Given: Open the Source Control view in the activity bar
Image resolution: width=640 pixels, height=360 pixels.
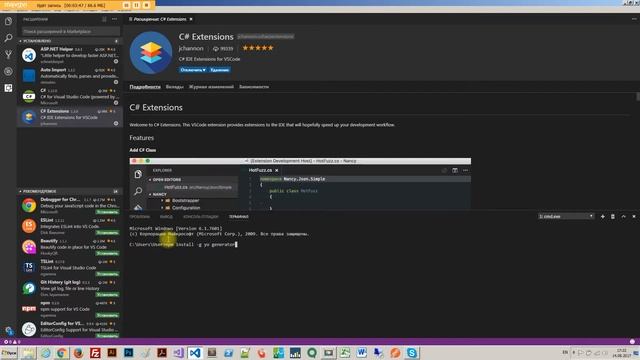Looking at the screenshot, I should point(8,55).
